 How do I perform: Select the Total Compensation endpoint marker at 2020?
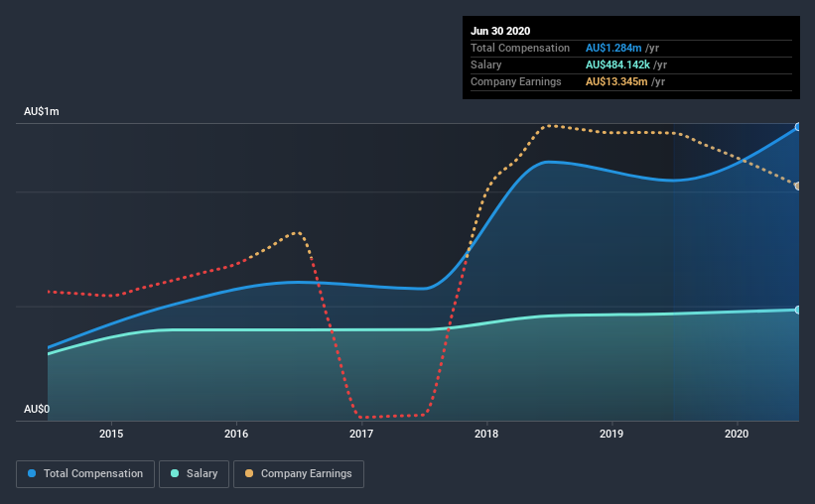[798, 127]
